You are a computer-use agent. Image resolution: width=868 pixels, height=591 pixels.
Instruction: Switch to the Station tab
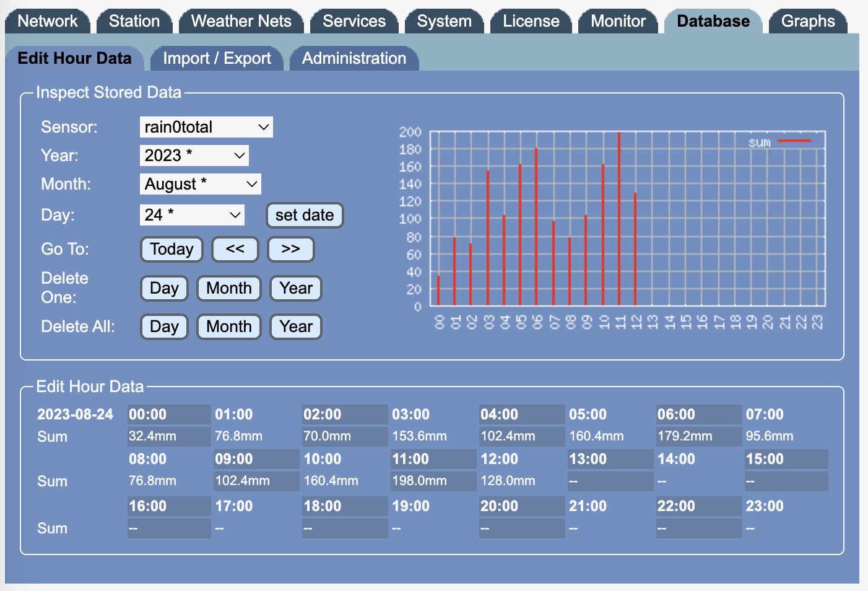pos(134,21)
